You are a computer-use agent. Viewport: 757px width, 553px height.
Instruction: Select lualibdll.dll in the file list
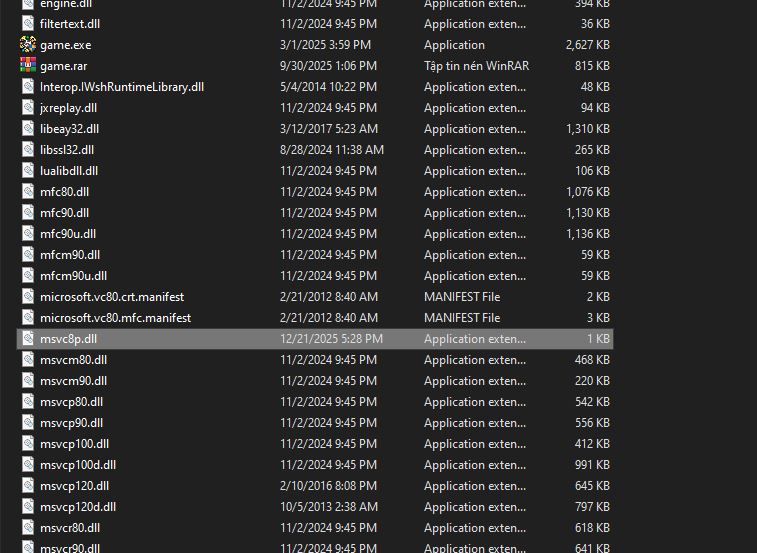[69, 171]
